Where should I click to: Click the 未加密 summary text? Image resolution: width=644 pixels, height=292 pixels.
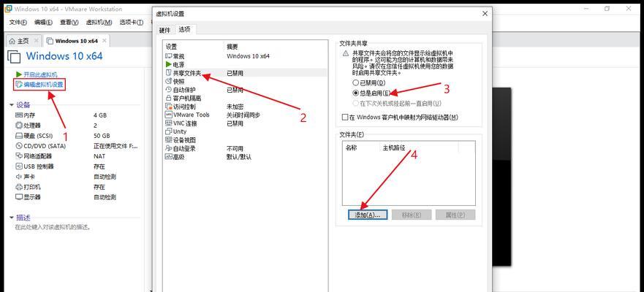[x=235, y=107]
